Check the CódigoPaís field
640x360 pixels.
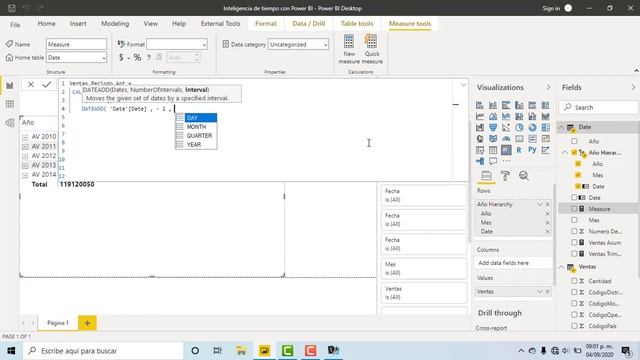[x=574, y=326]
